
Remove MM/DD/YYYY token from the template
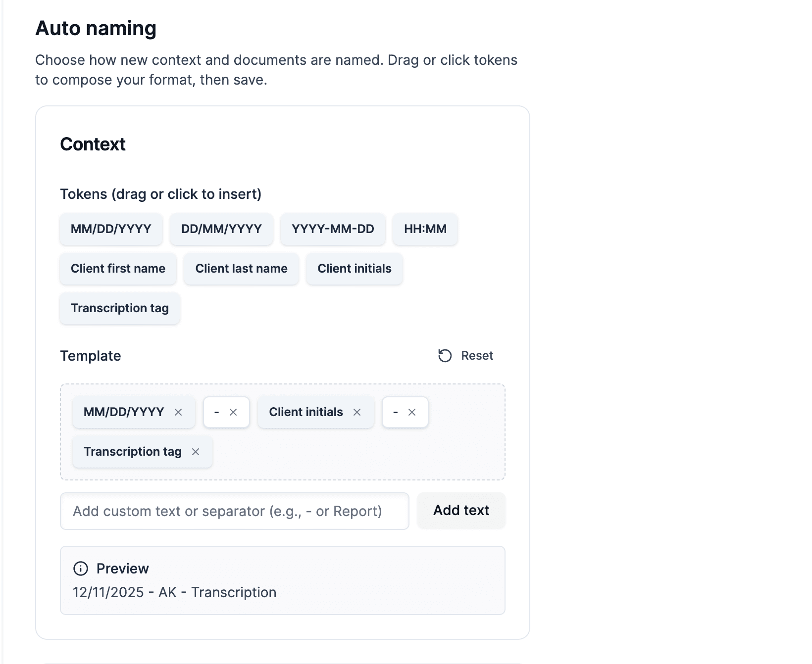[178, 412]
